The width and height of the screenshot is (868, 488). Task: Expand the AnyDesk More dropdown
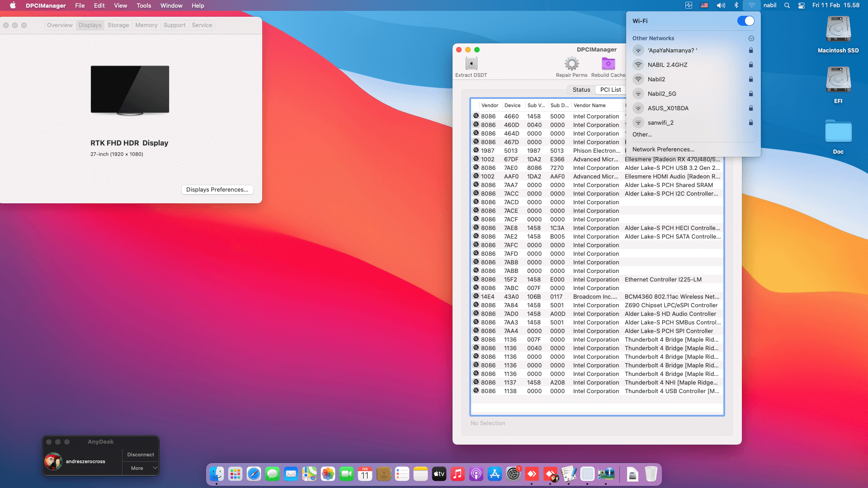tap(141, 468)
